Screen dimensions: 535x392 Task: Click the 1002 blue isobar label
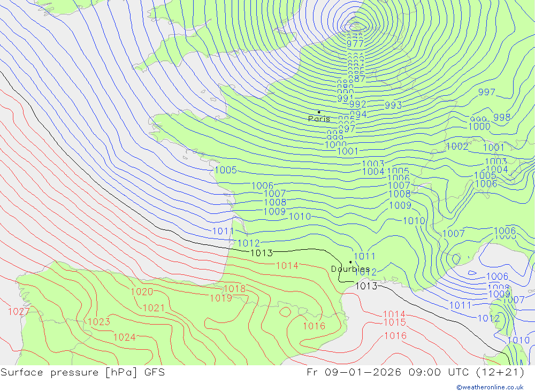(457, 147)
